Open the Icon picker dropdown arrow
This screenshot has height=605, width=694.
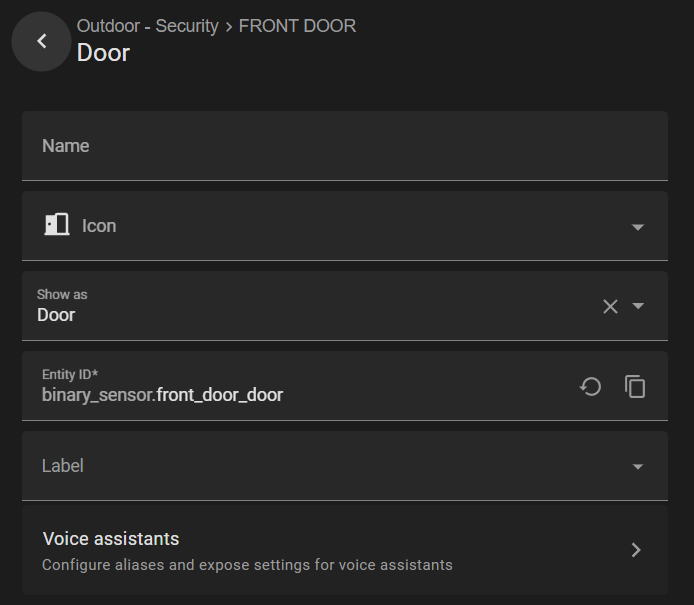coord(638,227)
